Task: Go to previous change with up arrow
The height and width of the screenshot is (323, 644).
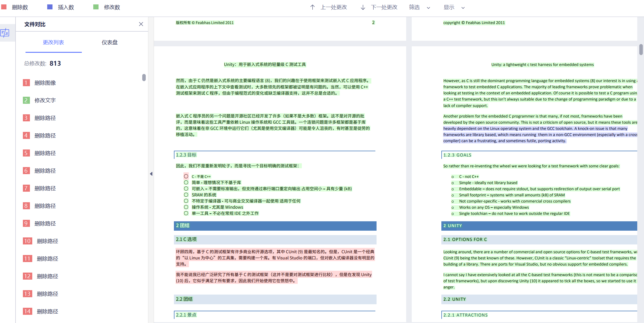Action: coord(313,7)
